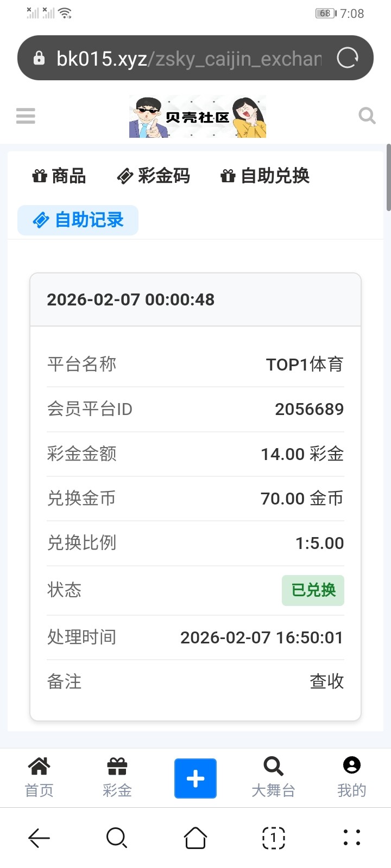Screen dimensions: 391x868
Task: Open the browser tab switcher
Action: point(273,838)
